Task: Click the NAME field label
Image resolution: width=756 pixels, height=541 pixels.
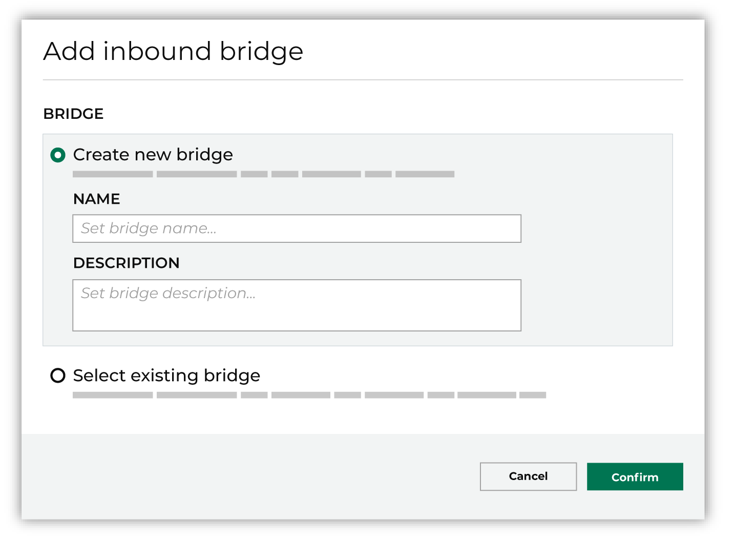Action: pos(97,199)
